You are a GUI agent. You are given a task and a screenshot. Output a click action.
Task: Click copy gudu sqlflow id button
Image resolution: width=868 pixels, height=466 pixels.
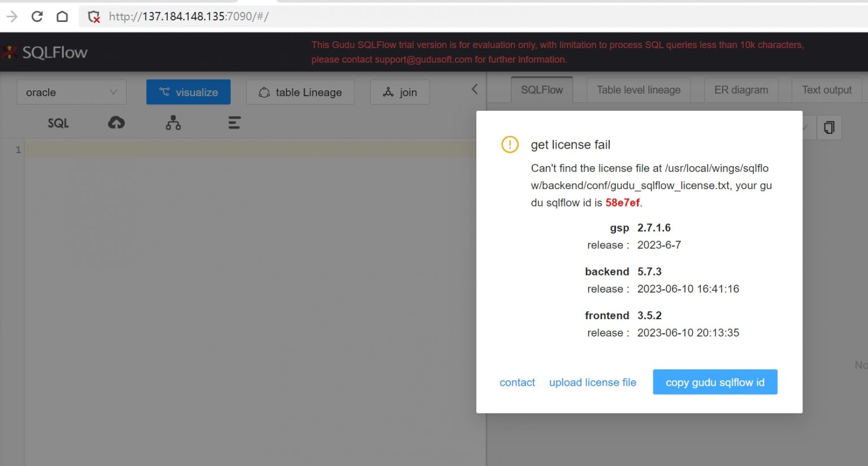click(x=714, y=382)
